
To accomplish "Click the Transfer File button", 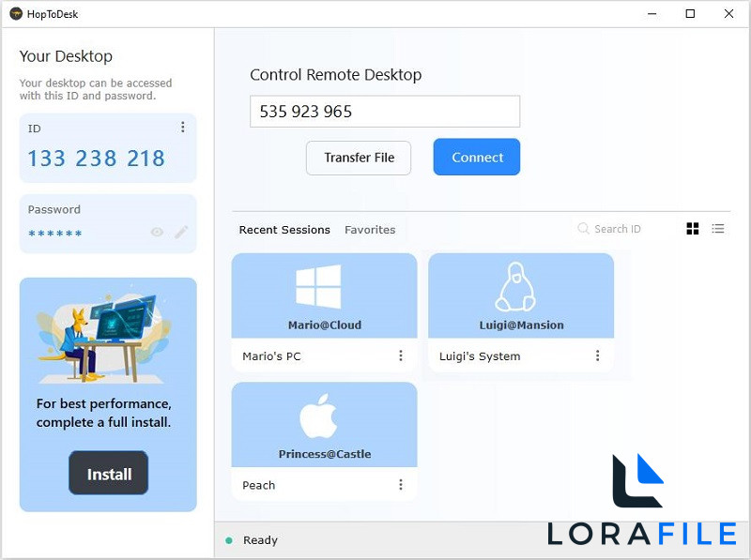I will pos(359,158).
